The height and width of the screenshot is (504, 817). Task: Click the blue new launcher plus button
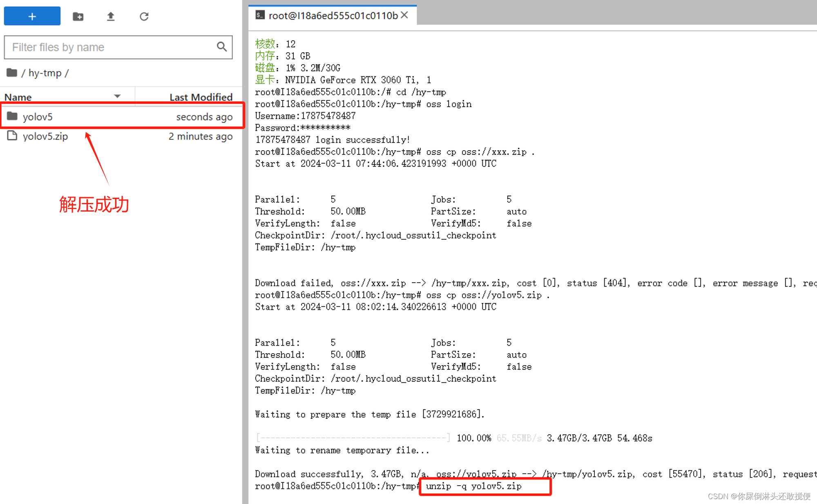tap(32, 16)
